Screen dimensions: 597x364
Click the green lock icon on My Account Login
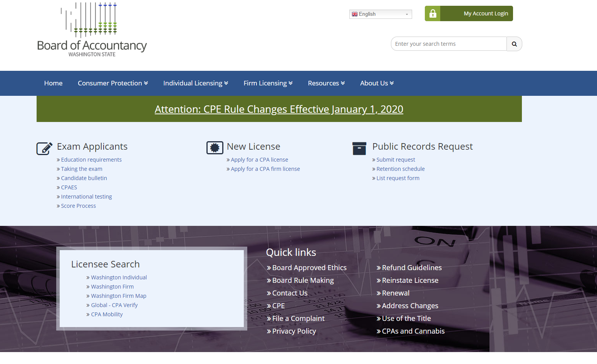433,13
